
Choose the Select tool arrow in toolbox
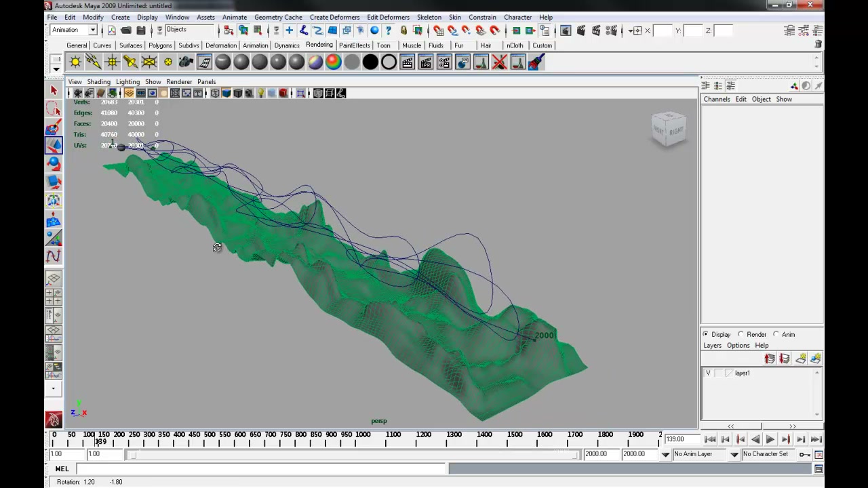(x=54, y=90)
